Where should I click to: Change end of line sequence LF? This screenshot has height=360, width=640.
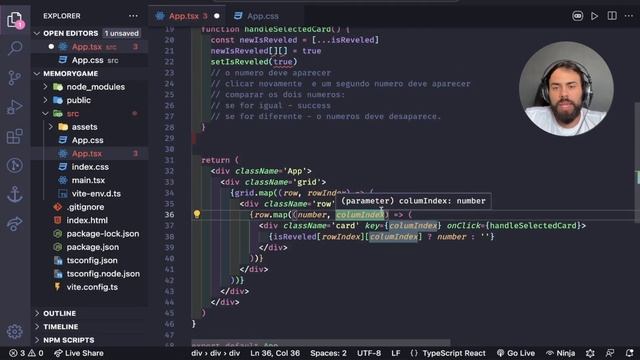coord(396,353)
